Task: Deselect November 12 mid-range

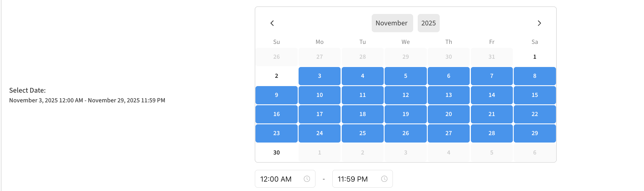Action: click(405, 95)
